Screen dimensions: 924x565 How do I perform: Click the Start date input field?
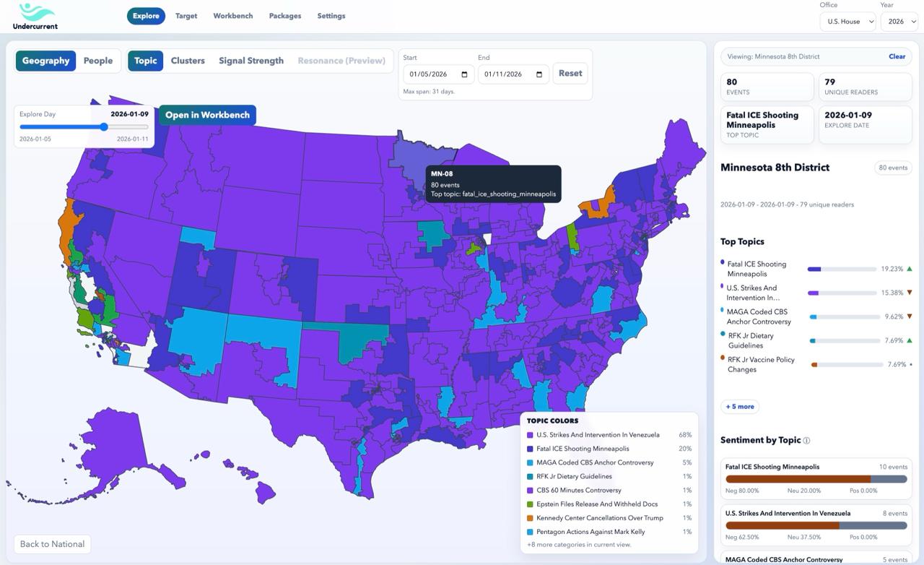point(432,74)
